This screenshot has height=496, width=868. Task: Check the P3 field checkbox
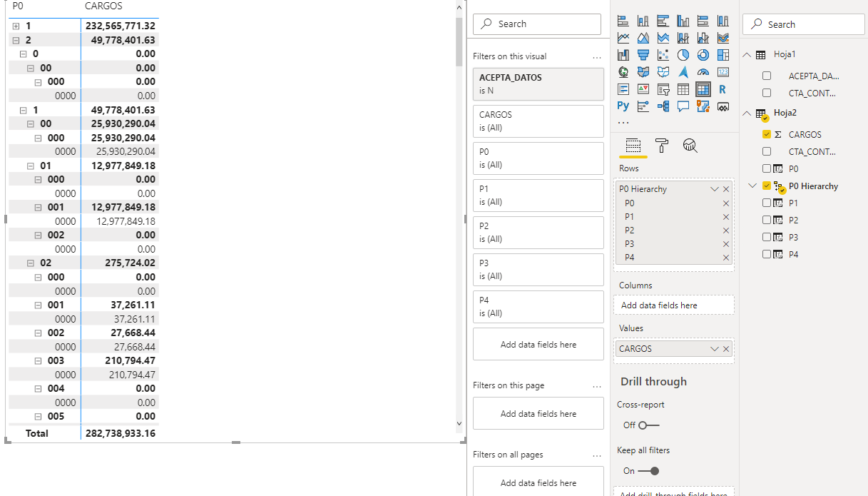pos(767,237)
